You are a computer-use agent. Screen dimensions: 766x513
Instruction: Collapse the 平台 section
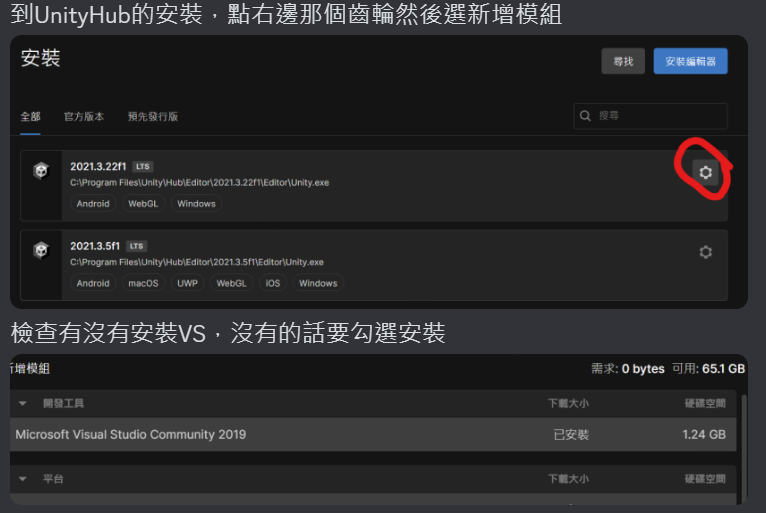22,479
